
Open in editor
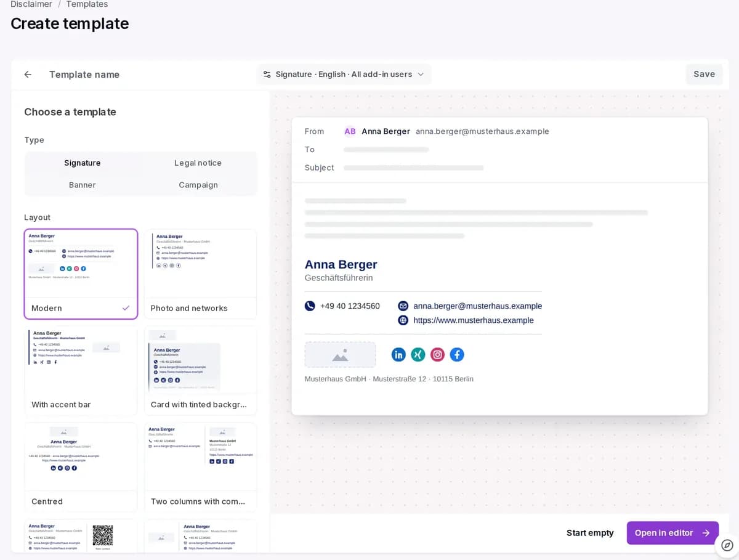(672, 533)
